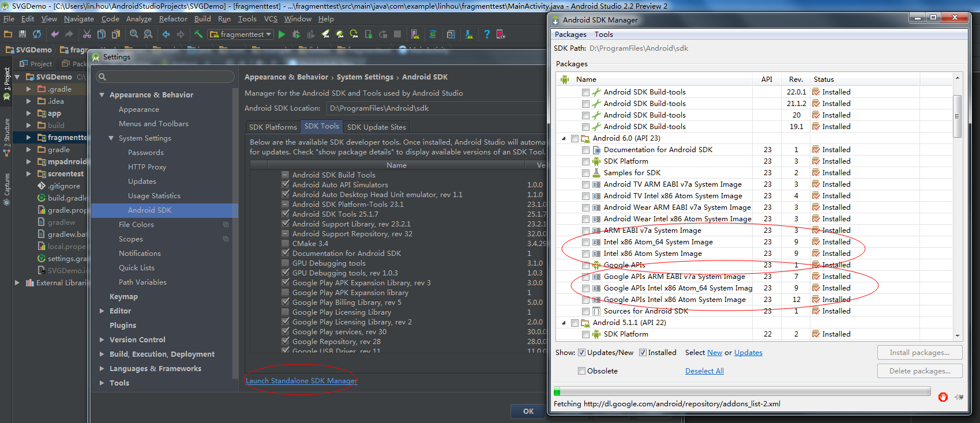
Task: Open the VCS menu
Action: (271, 19)
